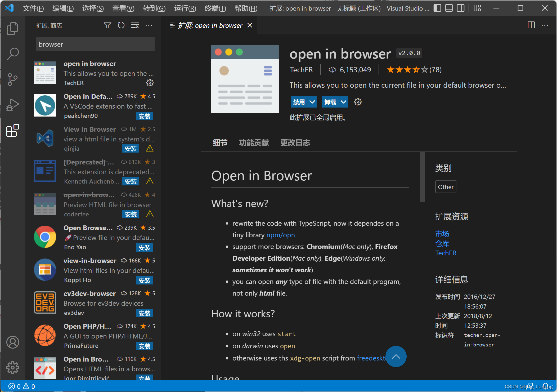Expand the disable button dropdown arrow
This screenshot has width=557, height=392.
(312, 102)
